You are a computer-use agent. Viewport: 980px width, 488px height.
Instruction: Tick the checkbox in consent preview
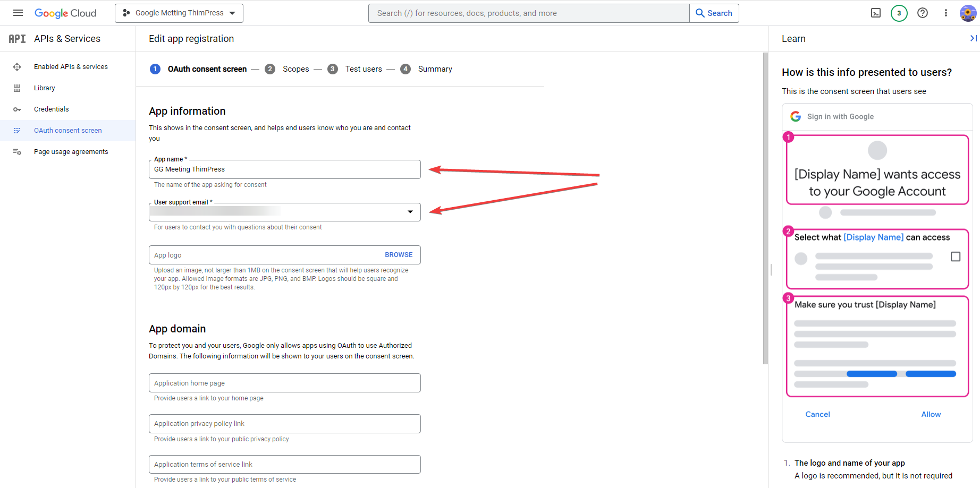(x=955, y=257)
